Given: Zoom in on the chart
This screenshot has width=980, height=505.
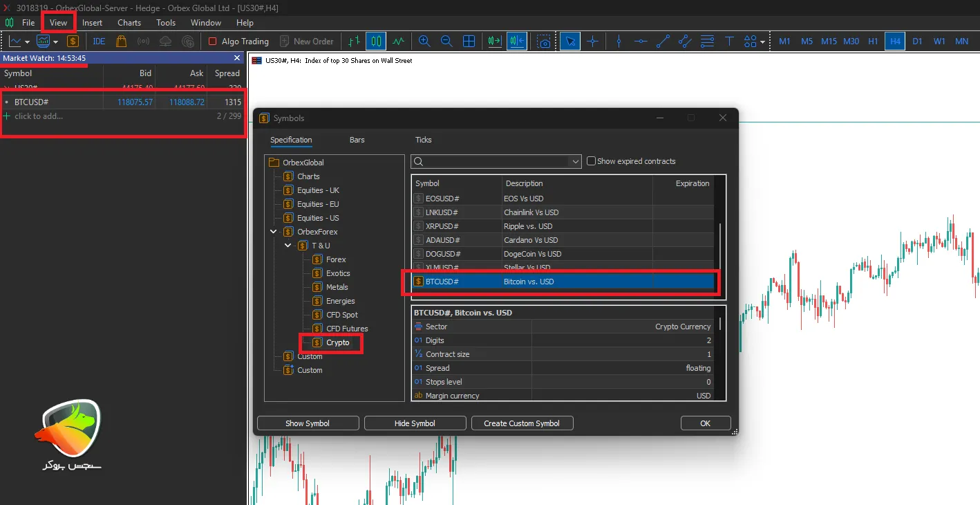Looking at the screenshot, I should coord(424,42).
